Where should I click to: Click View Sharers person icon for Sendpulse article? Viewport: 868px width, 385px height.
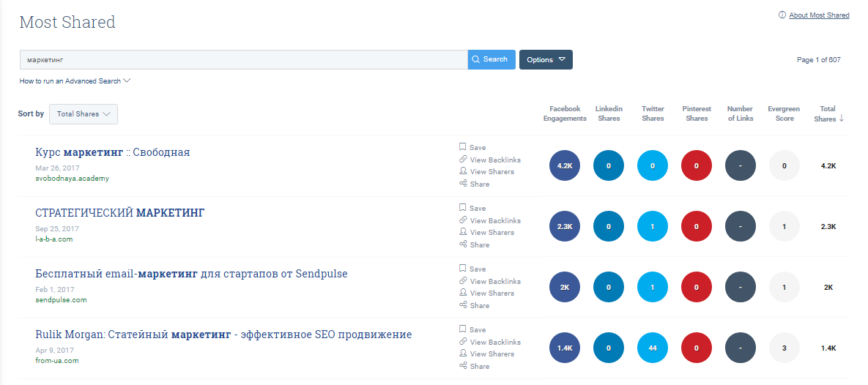click(x=463, y=293)
